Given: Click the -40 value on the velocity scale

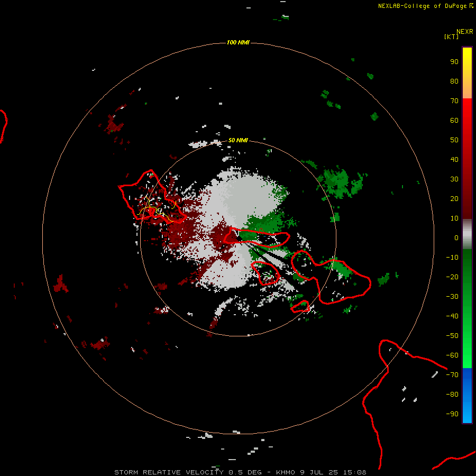Looking at the screenshot, I should point(452,316).
